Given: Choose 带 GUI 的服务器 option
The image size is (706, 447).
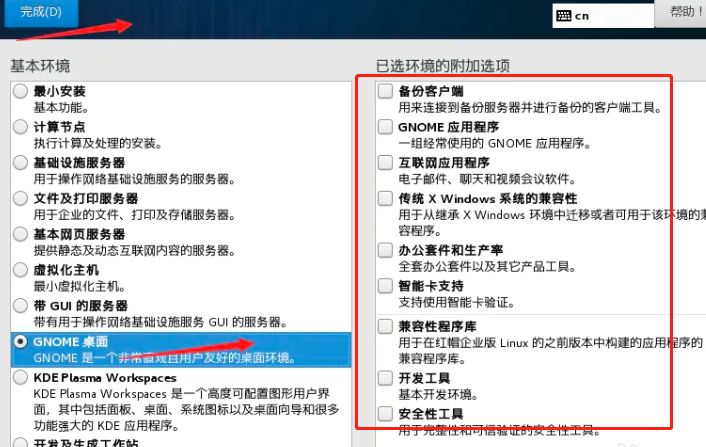Looking at the screenshot, I should coord(20,306).
